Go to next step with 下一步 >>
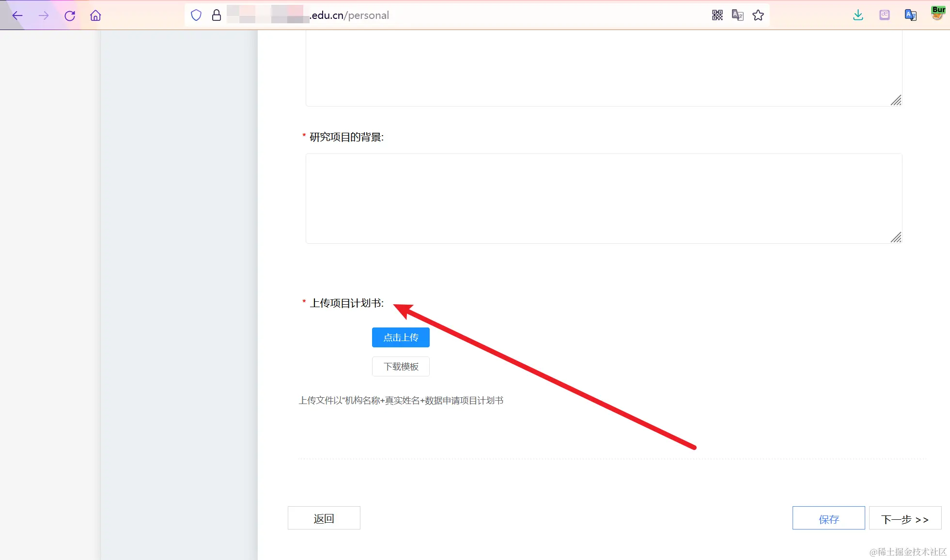Viewport: 950px width, 560px height. [905, 518]
